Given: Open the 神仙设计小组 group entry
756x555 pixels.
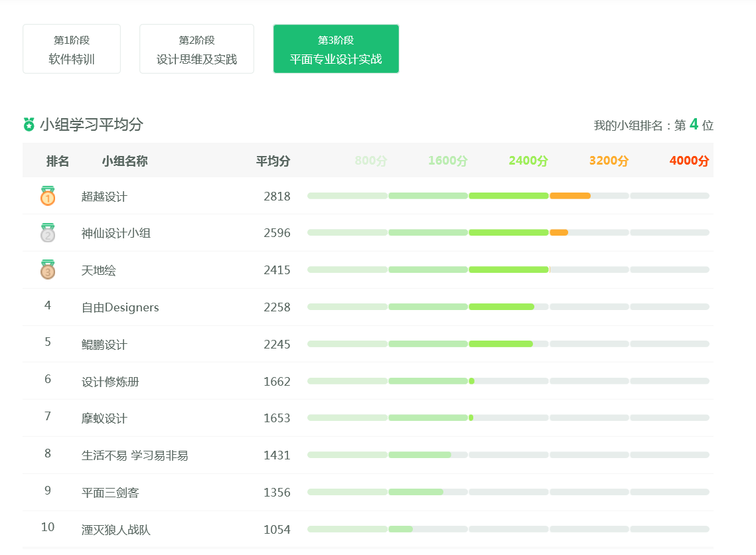Looking at the screenshot, I should pos(116,233).
